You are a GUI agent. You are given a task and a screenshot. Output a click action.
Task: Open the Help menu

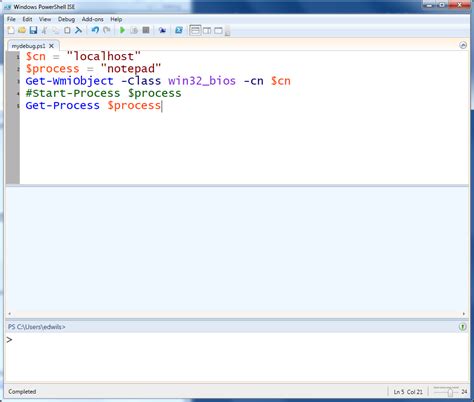point(116,19)
